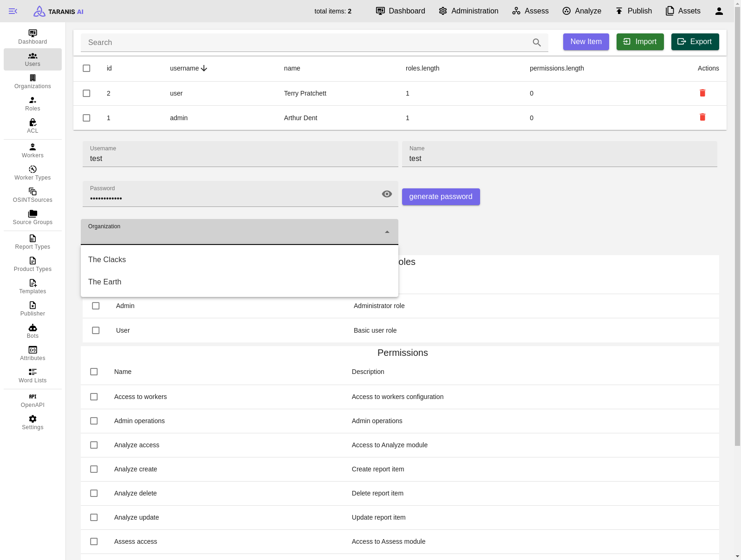
Task: Open the Taranis AI logo home link
Action: 58,11
